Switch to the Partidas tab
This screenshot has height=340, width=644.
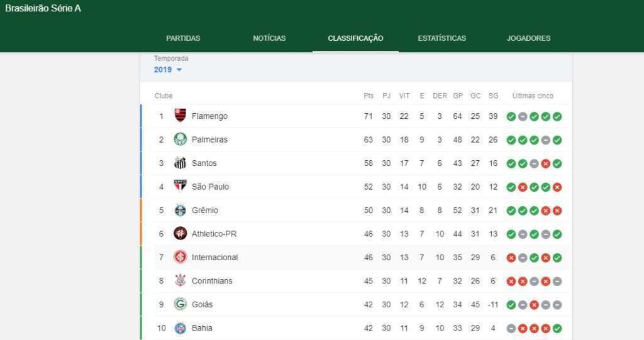pyautogui.click(x=183, y=38)
